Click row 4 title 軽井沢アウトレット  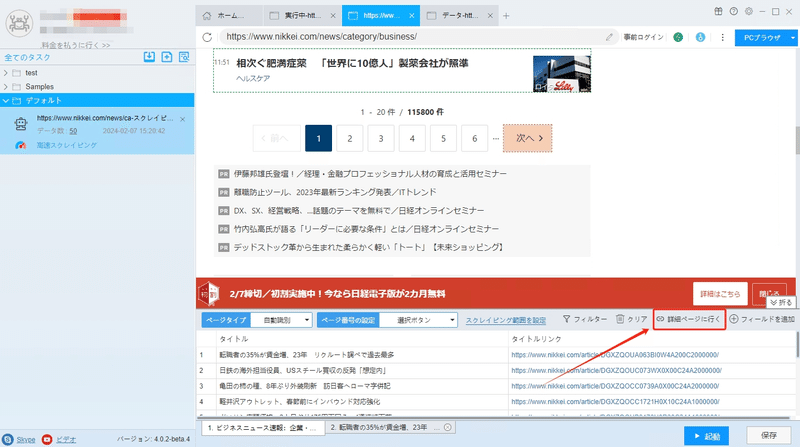[299, 402]
